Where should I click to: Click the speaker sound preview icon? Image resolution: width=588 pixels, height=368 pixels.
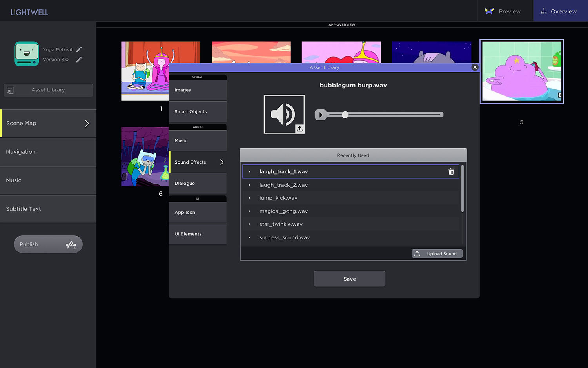coord(284,114)
